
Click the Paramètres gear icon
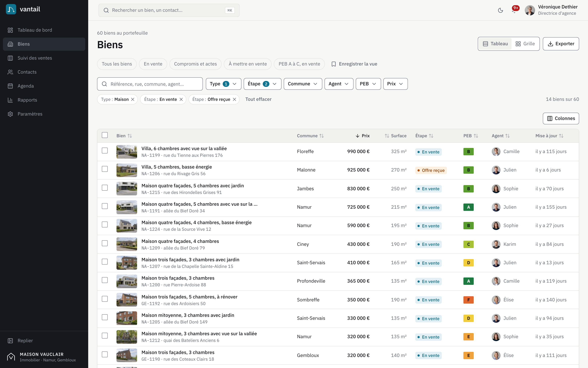tap(10, 114)
